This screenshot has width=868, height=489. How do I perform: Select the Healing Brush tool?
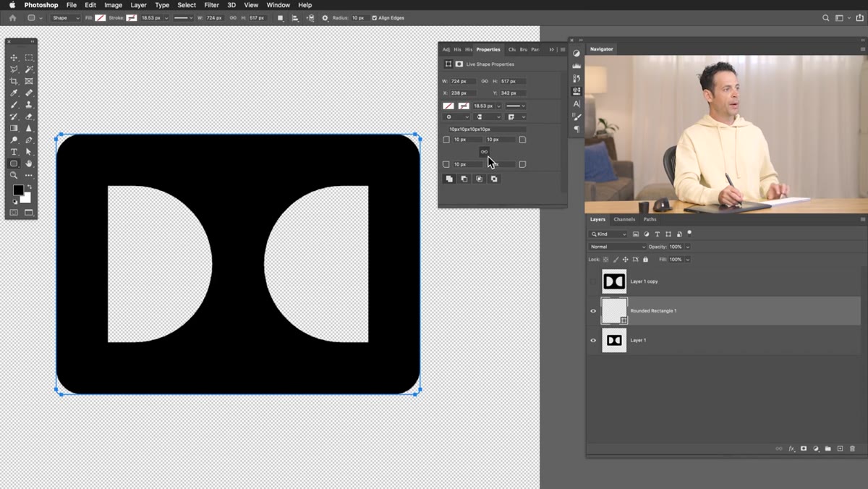(29, 93)
